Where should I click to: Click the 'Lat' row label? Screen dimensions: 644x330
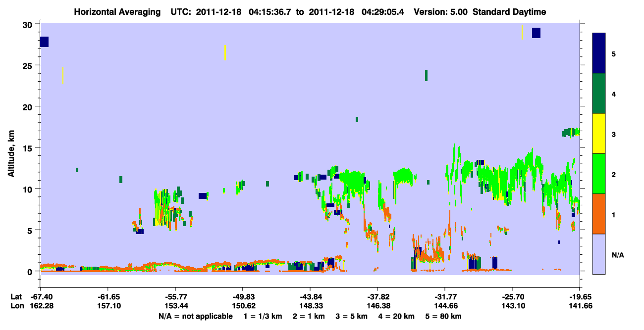[16, 297]
